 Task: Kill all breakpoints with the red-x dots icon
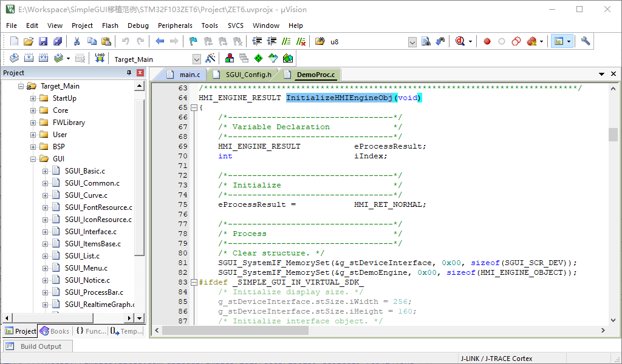(531, 41)
